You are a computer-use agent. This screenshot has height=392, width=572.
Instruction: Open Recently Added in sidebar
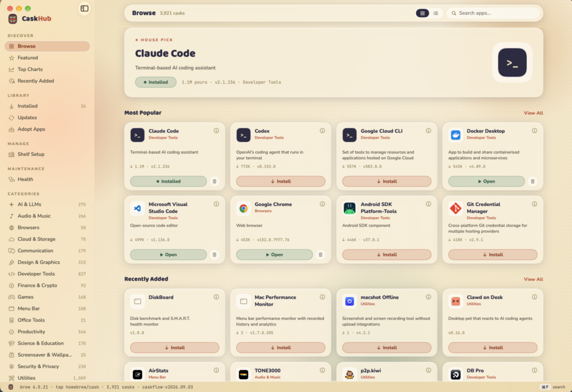(47, 81)
